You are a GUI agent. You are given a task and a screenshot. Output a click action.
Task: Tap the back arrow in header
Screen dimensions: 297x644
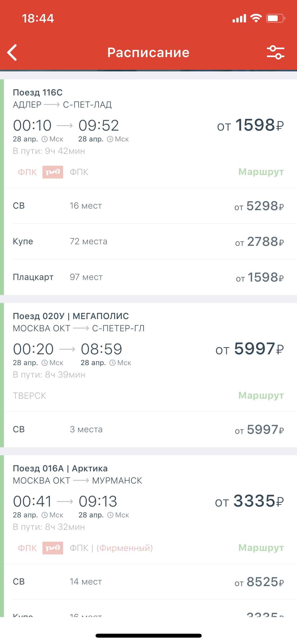(x=12, y=52)
